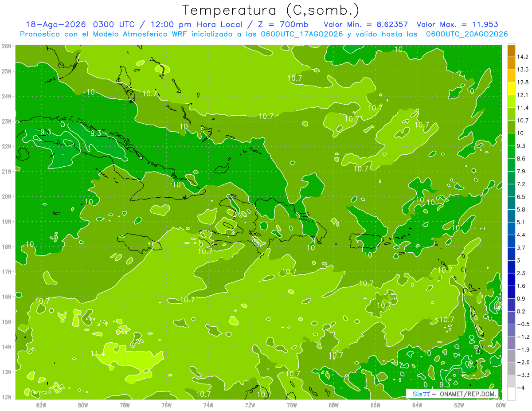
Task: Click the 24N latitude label
Action: tap(6, 96)
